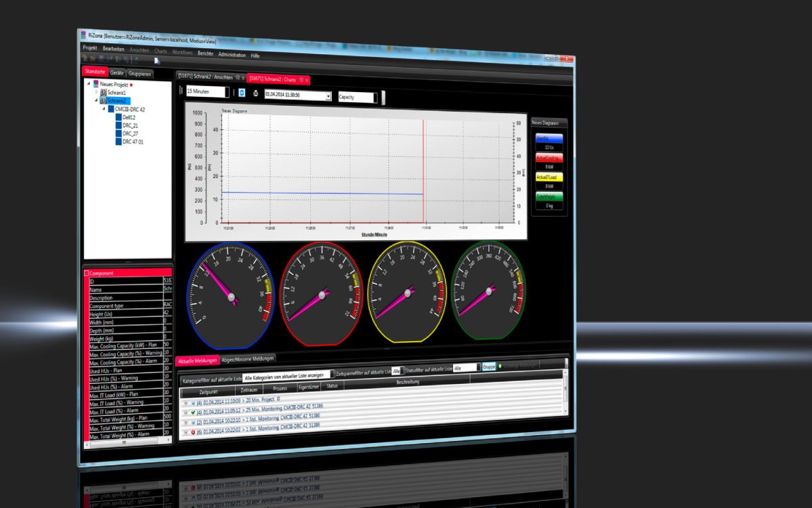Open the Statusfilter Alle dropdown
812x508 pixels.
[479, 367]
